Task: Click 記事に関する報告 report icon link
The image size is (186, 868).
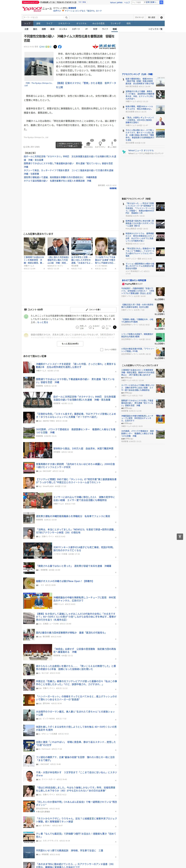Action: point(31,147)
